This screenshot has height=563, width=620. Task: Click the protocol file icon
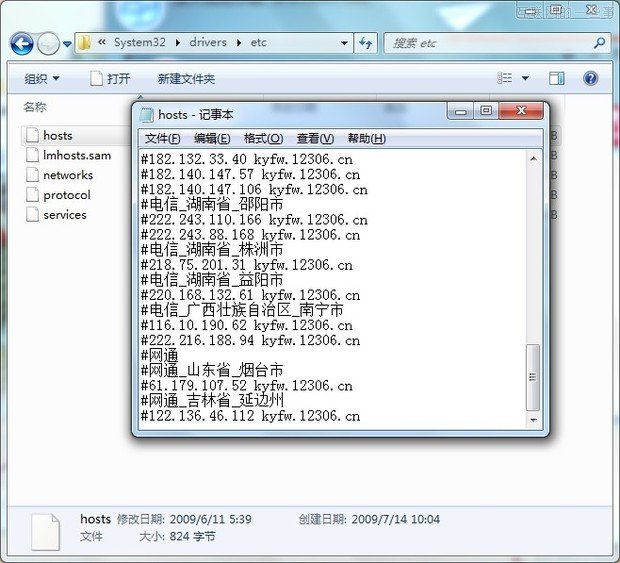(32, 195)
